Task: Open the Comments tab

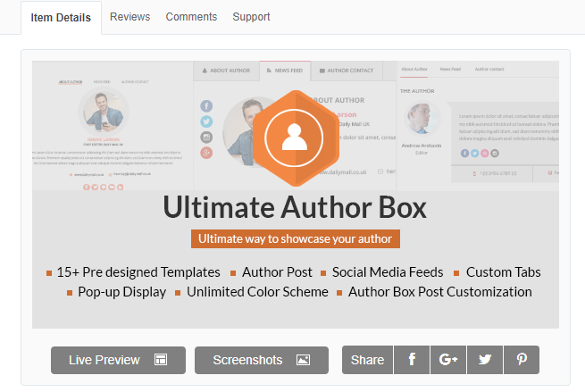Action: pos(191,17)
